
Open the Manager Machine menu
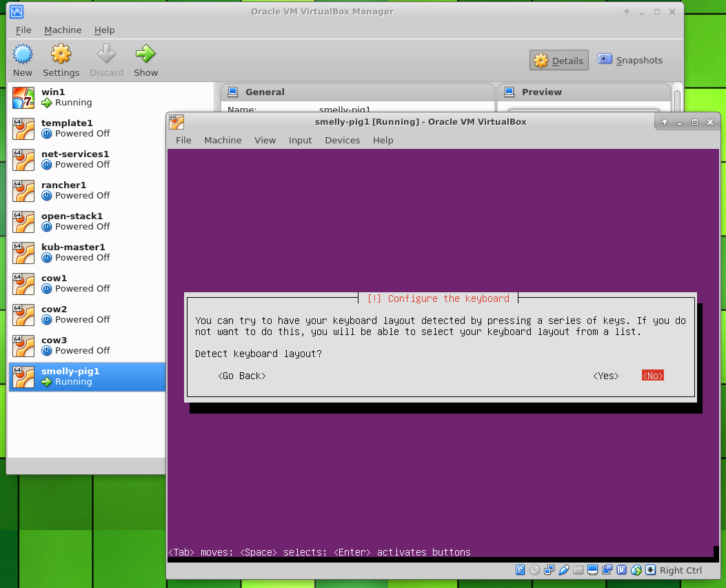click(63, 30)
